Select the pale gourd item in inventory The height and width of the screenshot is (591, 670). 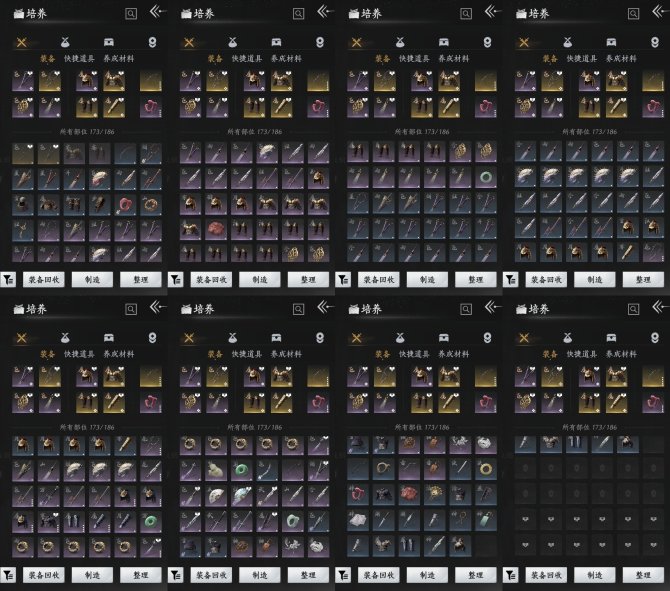tap(216, 470)
